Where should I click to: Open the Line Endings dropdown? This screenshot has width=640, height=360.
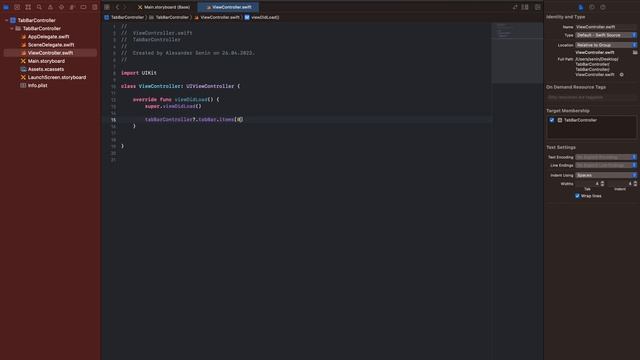(606, 165)
